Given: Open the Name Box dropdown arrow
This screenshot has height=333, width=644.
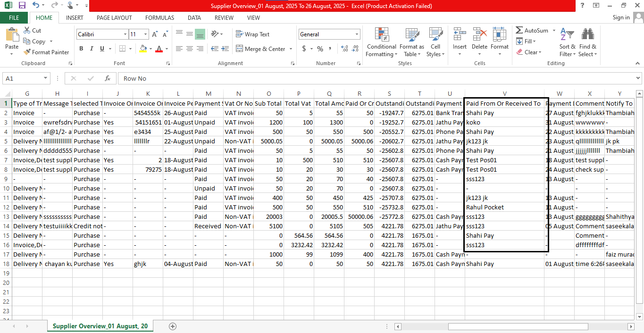Looking at the screenshot, I should [x=46, y=78].
